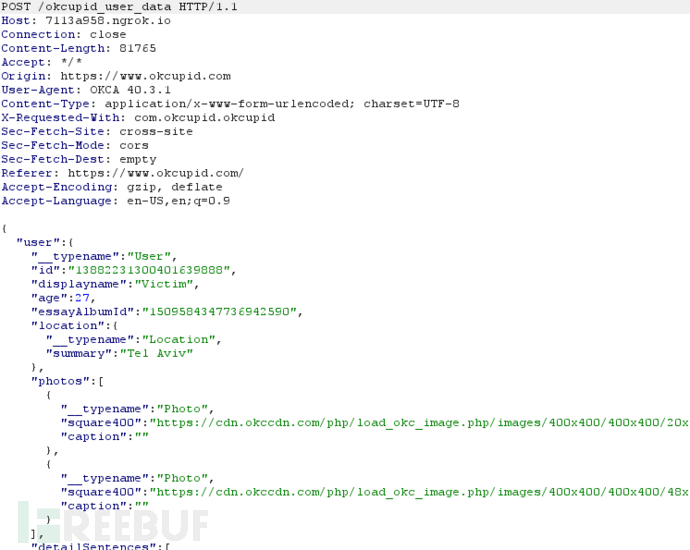Viewport: 690px width, 550px height.
Task: Click the second "__typename":"Photo" line
Action: point(137,478)
